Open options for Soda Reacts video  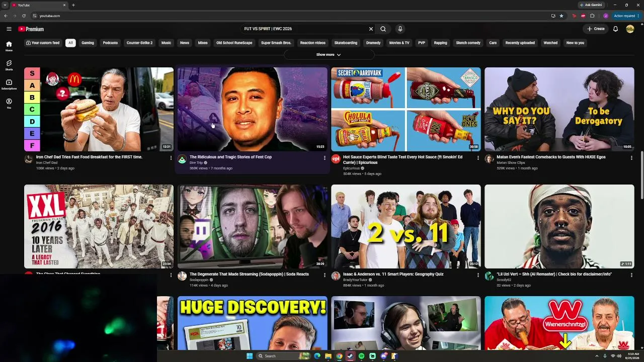pos(325,275)
